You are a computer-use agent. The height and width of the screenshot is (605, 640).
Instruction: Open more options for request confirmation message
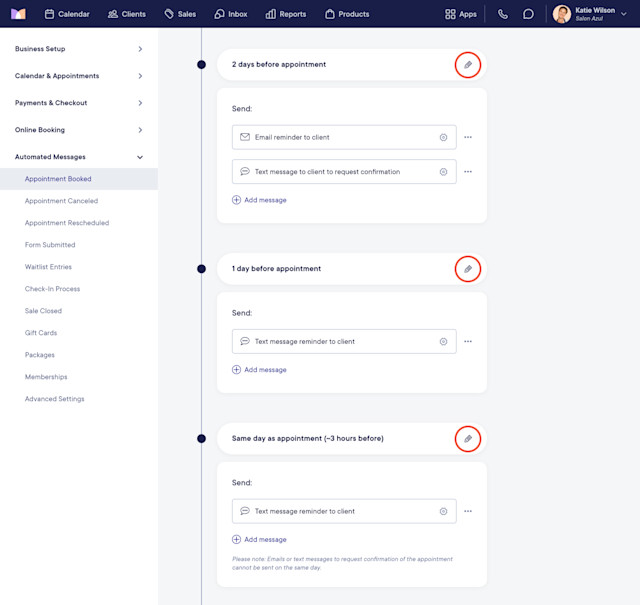click(x=468, y=171)
